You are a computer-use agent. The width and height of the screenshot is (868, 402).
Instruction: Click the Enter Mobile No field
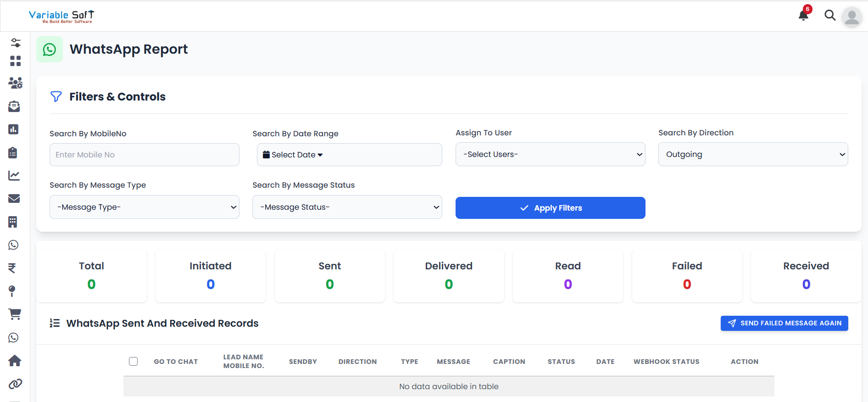(144, 155)
